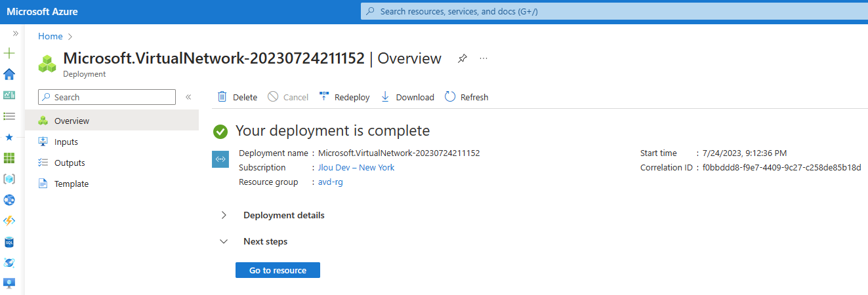Click the Home breadcrumb link
868x295 pixels.
(x=51, y=36)
